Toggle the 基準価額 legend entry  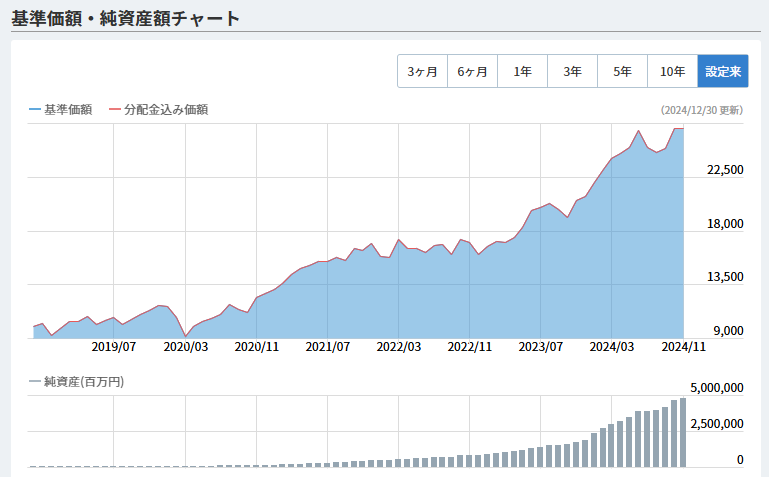click(61, 109)
